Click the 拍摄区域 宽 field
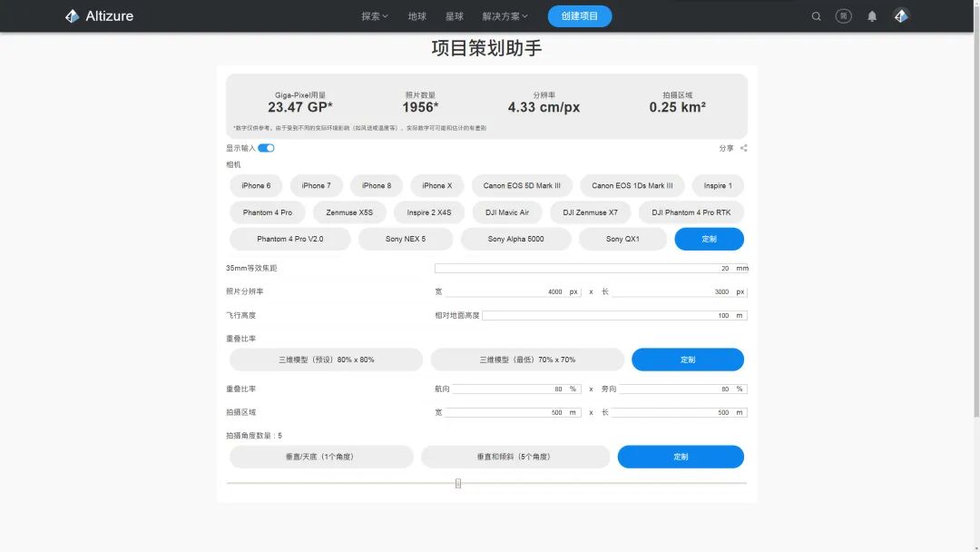 click(513, 412)
